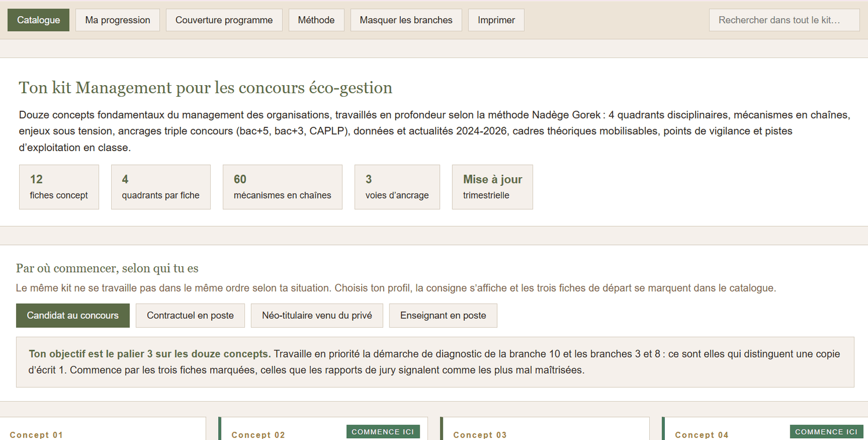The image size is (868, 440).
Task: Open the Concept 01 card
Action: click(x=102, y=429)
